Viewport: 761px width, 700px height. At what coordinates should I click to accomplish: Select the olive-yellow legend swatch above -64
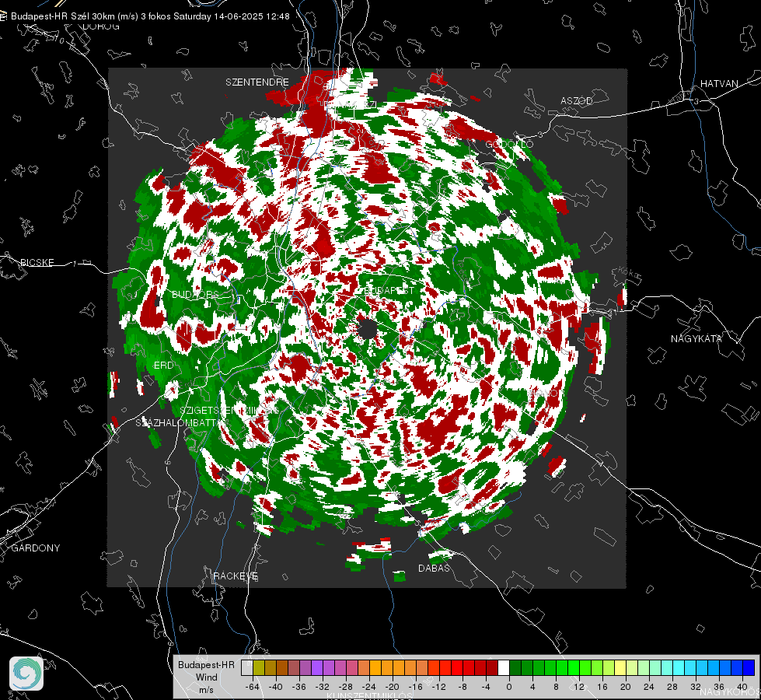pyautogui.click(x=259, y=668)
